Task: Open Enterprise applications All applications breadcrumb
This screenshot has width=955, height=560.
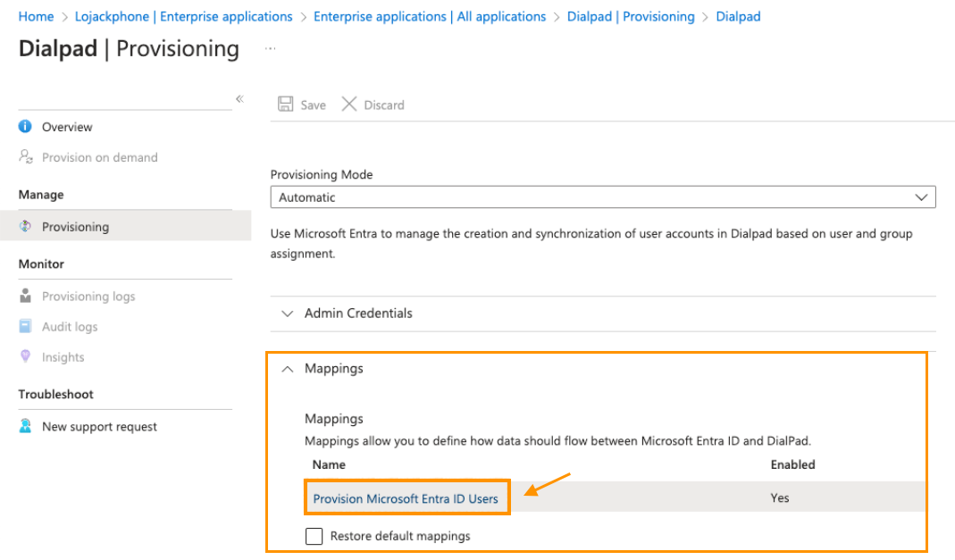Action: 430,16
